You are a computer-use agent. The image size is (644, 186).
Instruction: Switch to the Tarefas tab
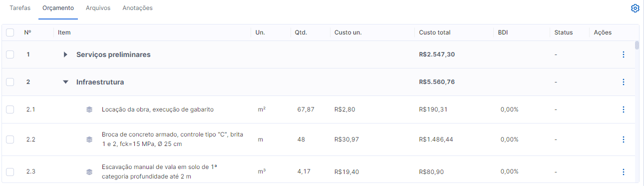click(20, 8)
